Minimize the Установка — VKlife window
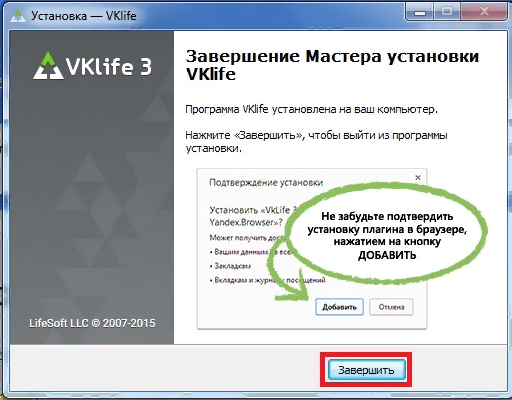 tap(420, 12)
